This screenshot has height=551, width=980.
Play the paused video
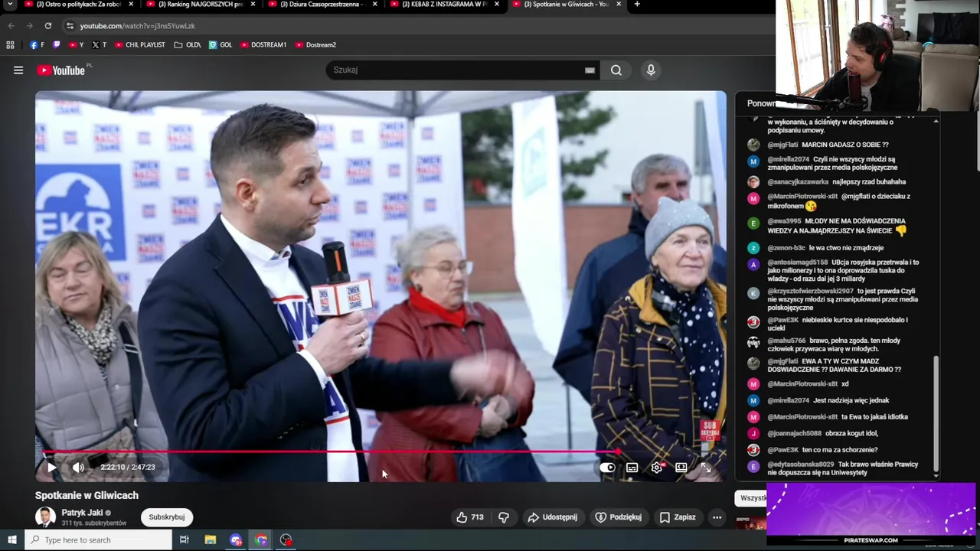[51, 467]
